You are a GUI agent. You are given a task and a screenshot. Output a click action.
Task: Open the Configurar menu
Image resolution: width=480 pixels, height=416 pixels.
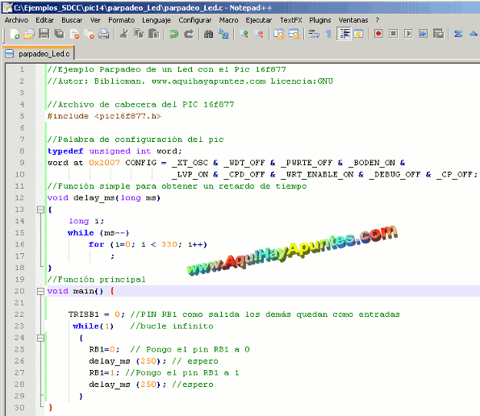point(195,20)
